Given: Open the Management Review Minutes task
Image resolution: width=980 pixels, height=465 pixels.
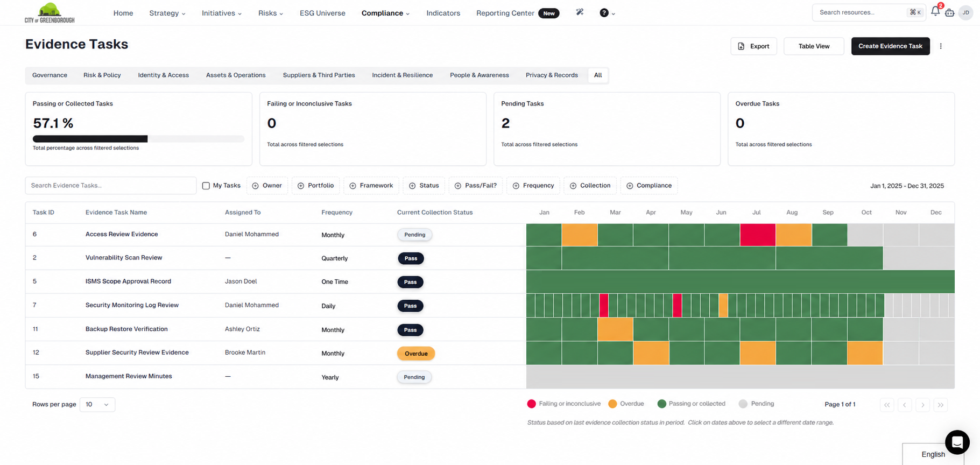Looking at the screenshot, I should (129, 376).
